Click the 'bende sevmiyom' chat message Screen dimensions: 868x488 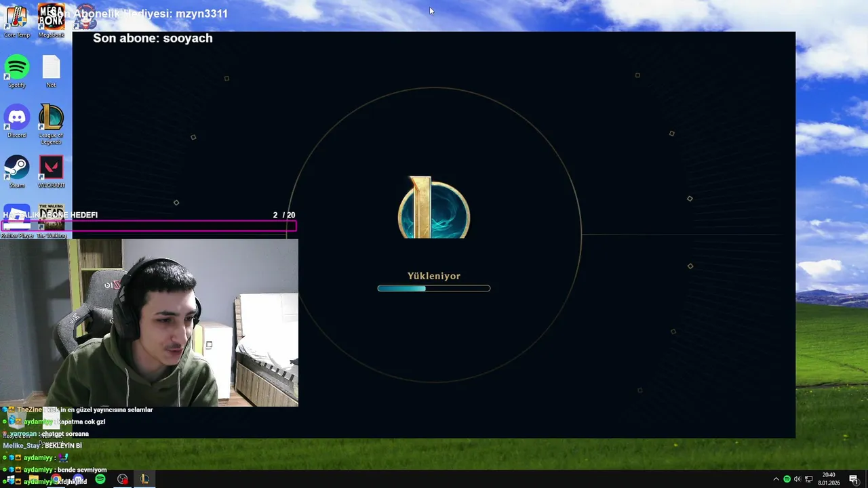[x=82, y=470]
